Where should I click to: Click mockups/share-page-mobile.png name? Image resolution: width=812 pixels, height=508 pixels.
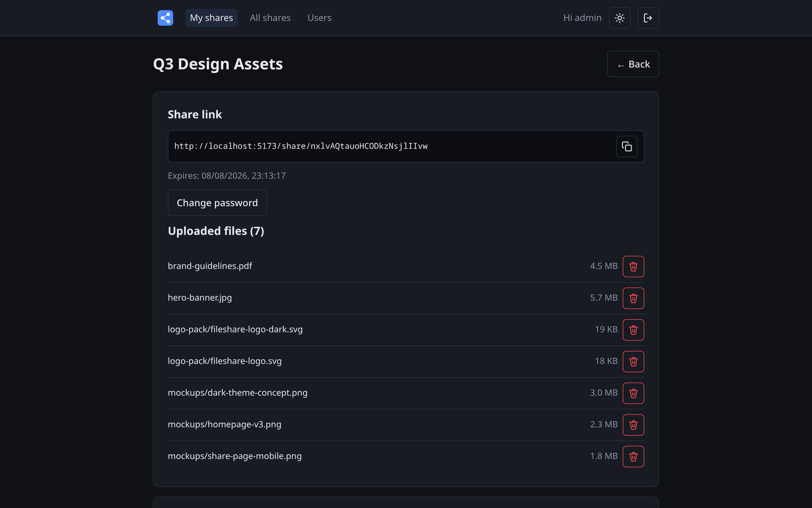(235, 456)
